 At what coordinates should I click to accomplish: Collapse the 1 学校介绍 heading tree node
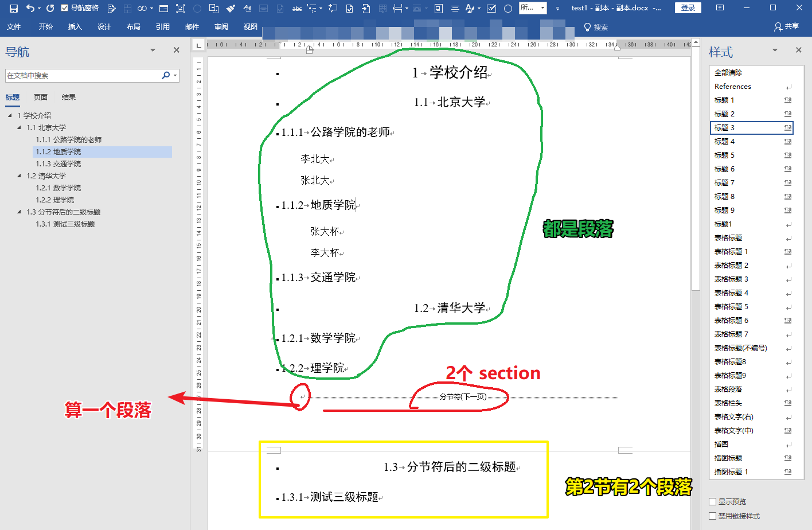pos(10,115)
